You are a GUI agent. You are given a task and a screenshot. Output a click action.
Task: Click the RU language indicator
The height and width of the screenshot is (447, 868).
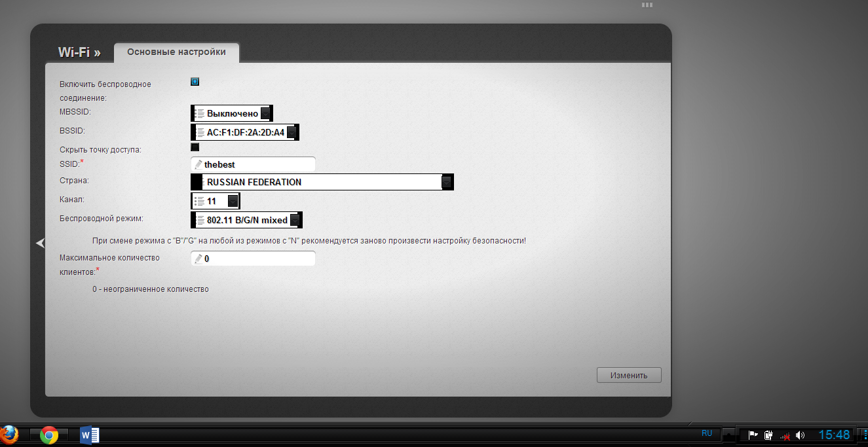(x=707, y=433)
